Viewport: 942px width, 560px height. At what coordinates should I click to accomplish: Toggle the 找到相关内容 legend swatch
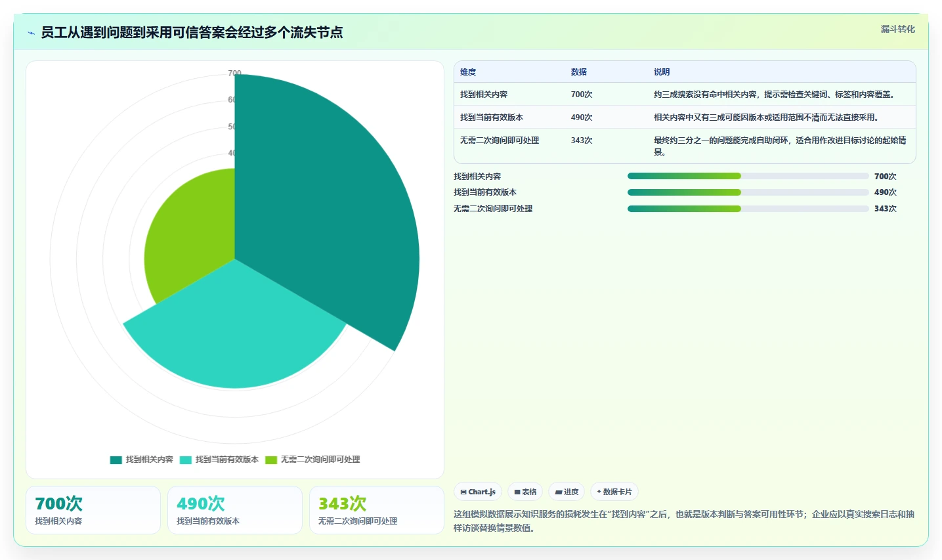116,460
